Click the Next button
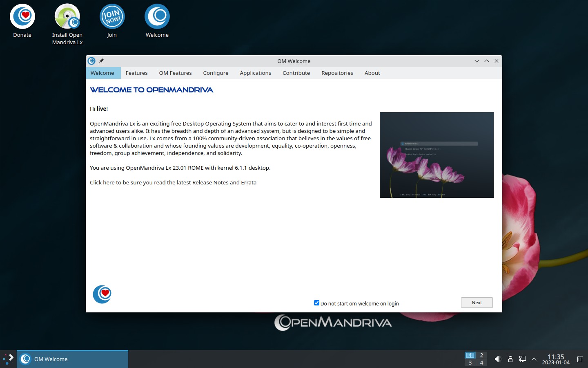The width and height of the screenshot is (588, 368). pyautogui.click(x=477, y=303)
